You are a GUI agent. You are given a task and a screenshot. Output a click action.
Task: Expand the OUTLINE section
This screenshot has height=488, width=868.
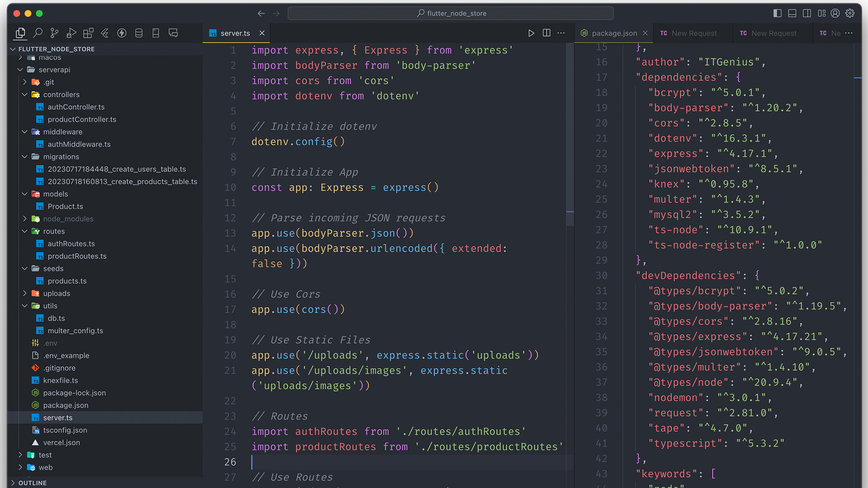click(105, 483)
